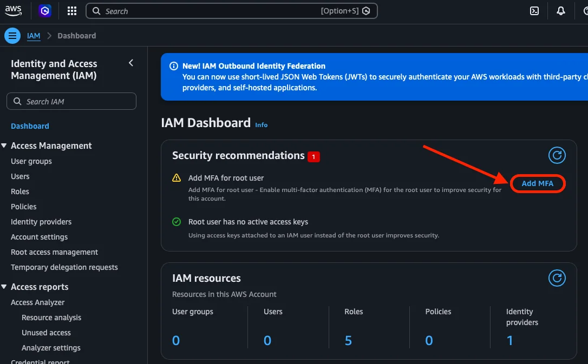Click the AWS home logo
588x364 pixels.
pos(13,10)
